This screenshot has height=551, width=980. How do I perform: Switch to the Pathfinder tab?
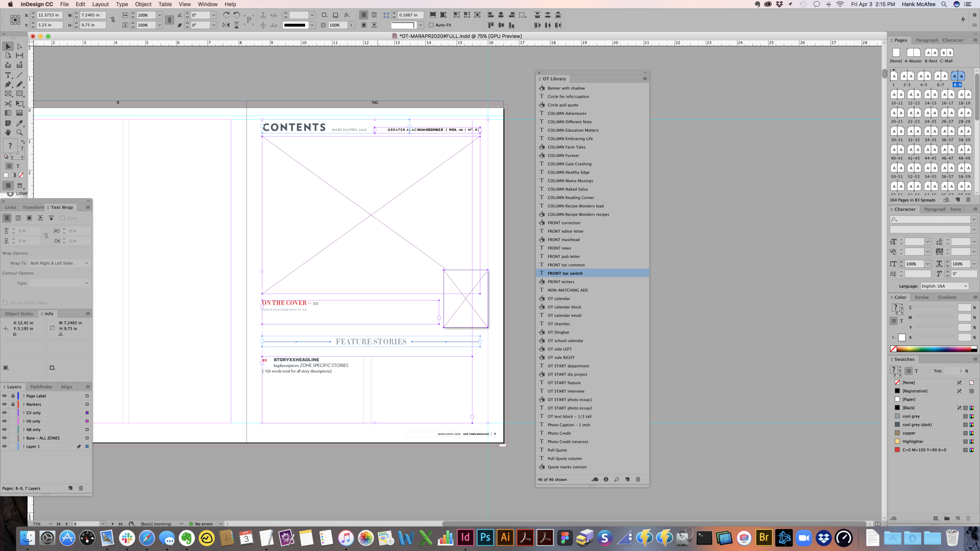pyautogui.click(x=41, y=387)
